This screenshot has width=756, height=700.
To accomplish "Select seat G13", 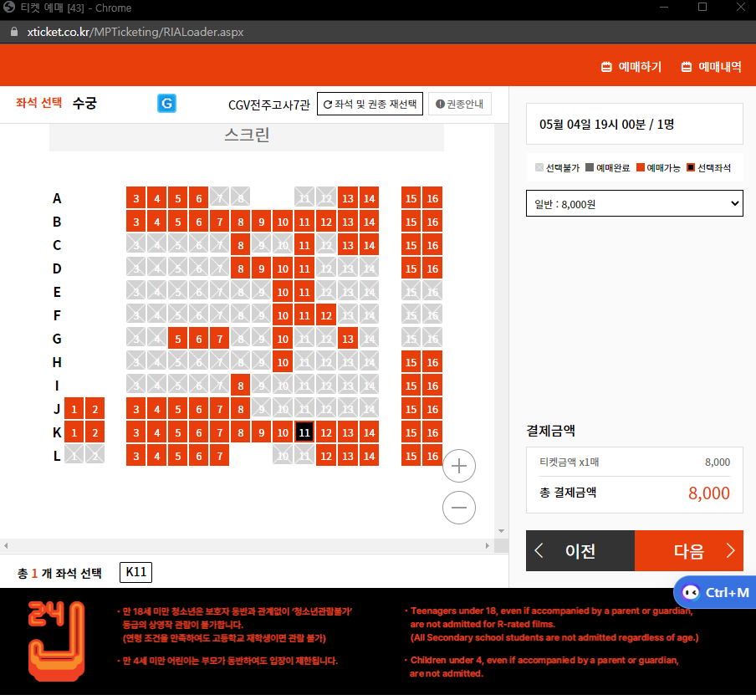I will click(348, 339).
